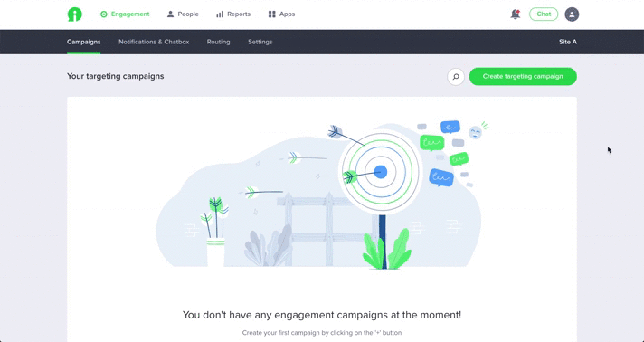Open the Engagement section

[x=125, y=14]
